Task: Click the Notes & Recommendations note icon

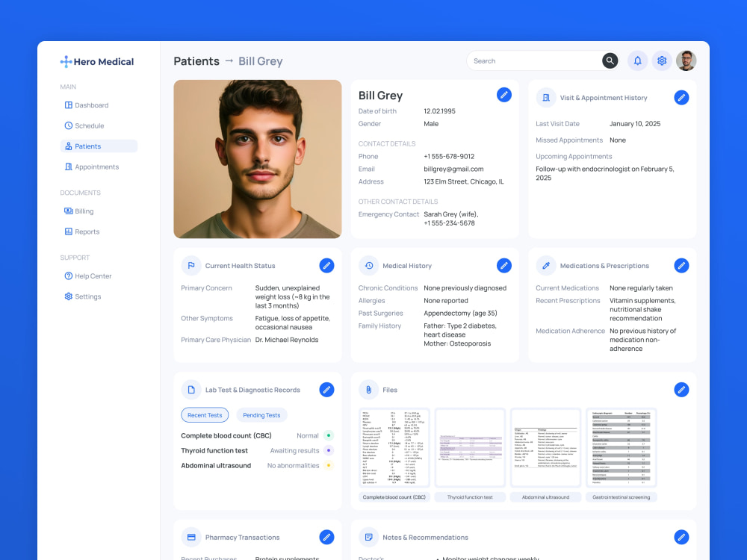Action: (369, 537)
